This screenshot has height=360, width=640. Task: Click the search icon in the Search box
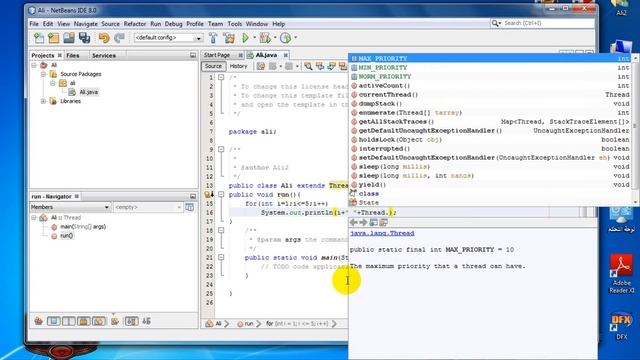point(496,23)
